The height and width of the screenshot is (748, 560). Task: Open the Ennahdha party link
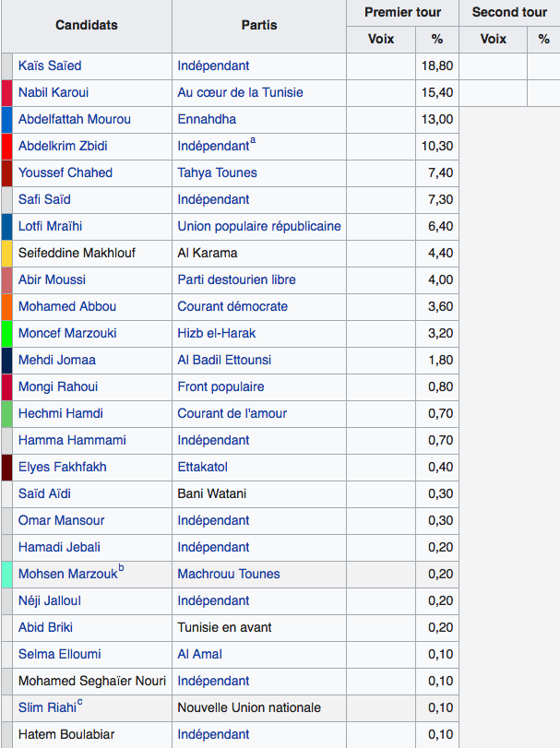207,119
